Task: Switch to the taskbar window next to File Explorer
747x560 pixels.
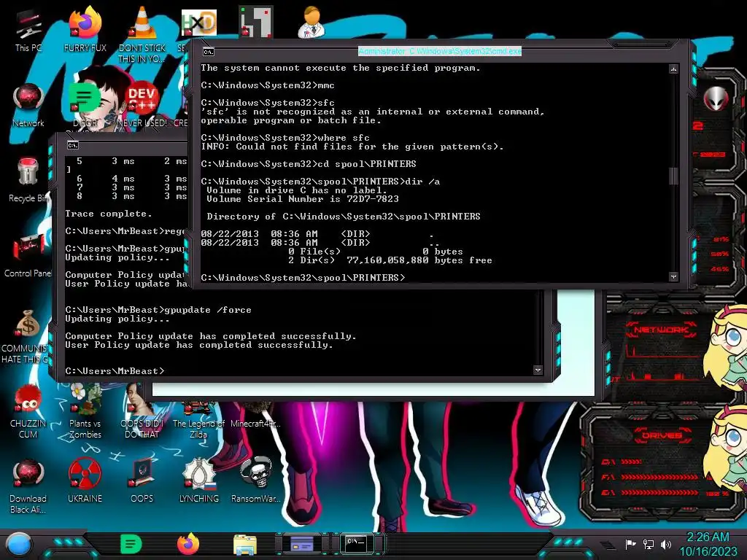Action: tap(302, 544)
